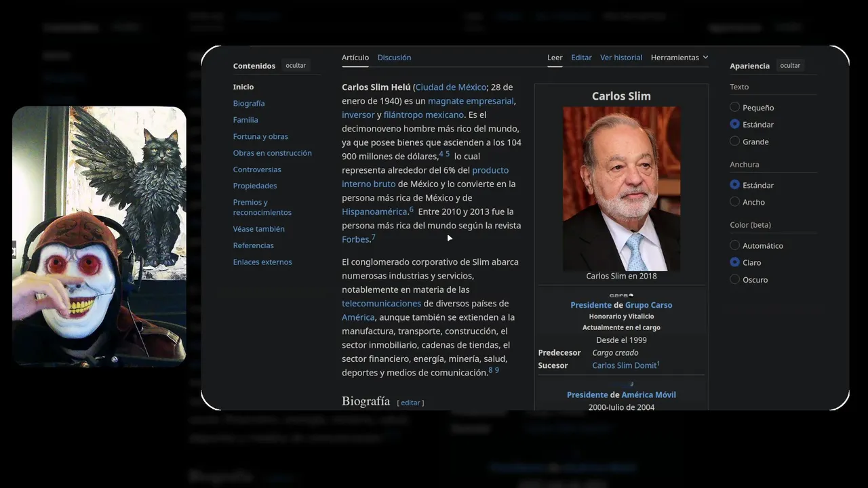Select the Estándar width option

(x=734, y=184)
